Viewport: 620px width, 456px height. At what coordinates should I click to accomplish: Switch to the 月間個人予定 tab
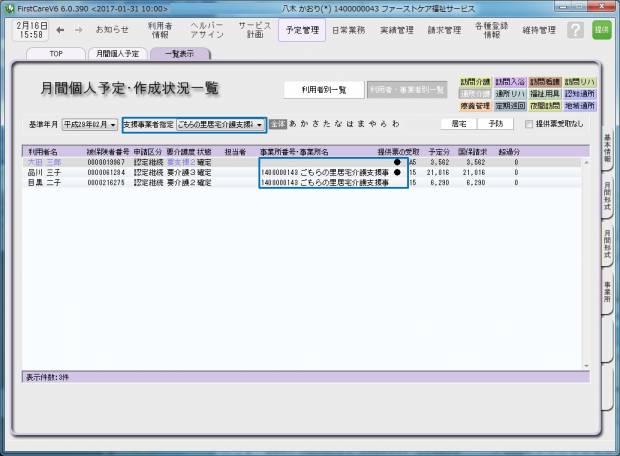(x=118, y=54)
